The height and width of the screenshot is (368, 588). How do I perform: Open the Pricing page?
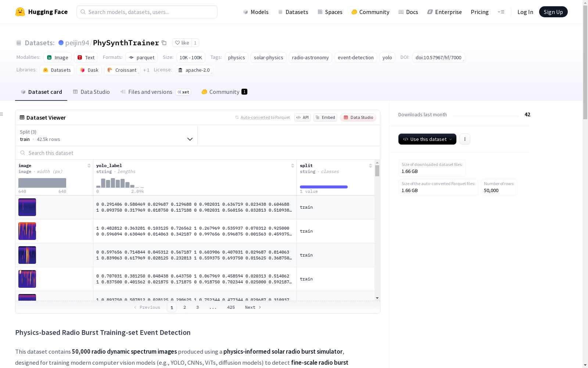pos(480,12)
